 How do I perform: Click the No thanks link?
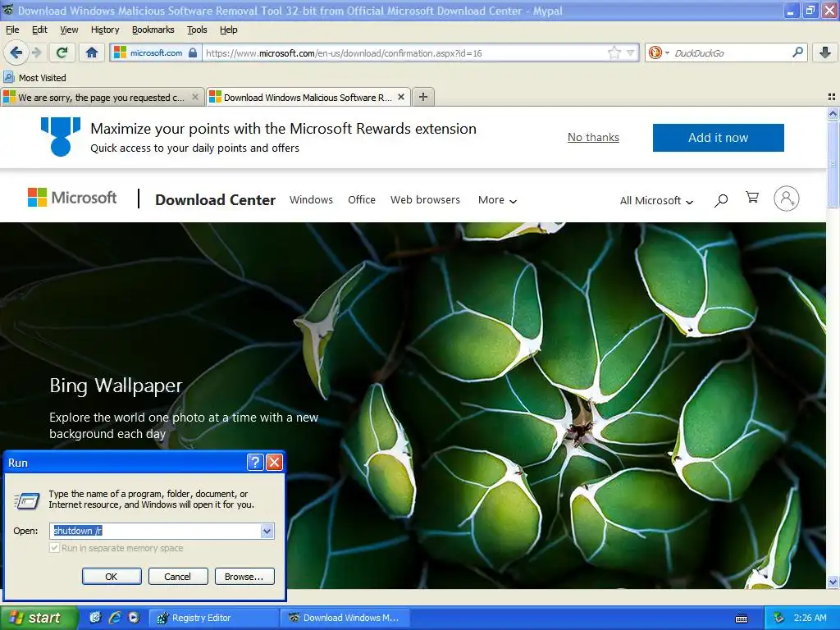593,137
